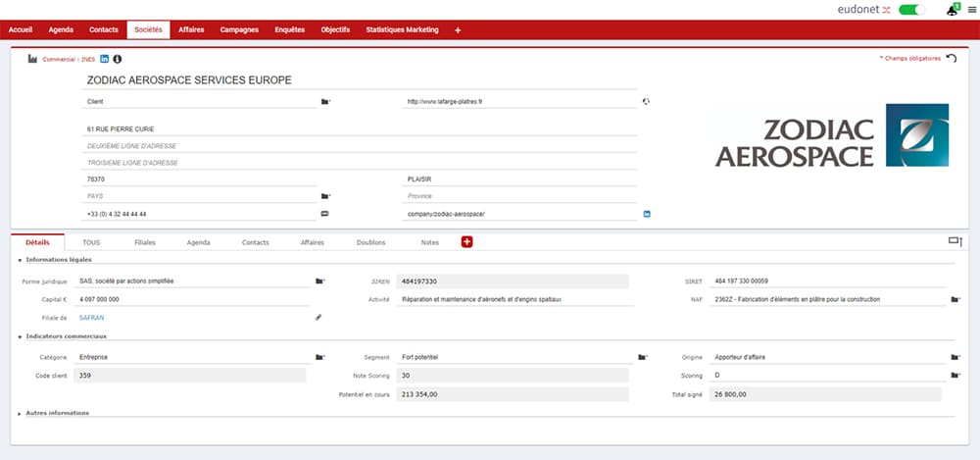Open website via globe icon
The image size is (980, 460).
coord(646,101)
